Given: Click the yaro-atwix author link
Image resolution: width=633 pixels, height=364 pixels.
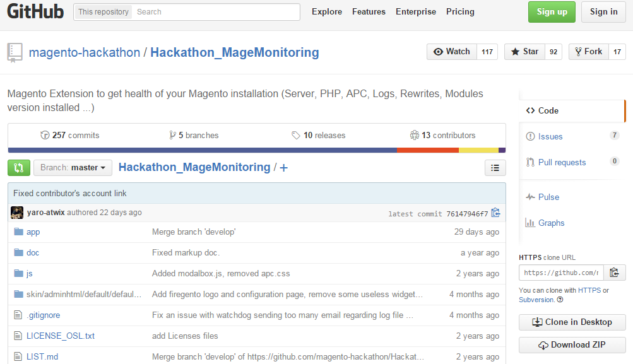Looking at the screenshot, I should (x=45, y=213).
